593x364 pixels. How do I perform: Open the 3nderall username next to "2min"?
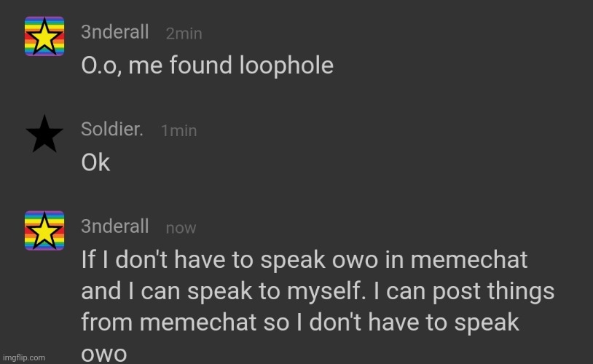(x=114, y=32)
